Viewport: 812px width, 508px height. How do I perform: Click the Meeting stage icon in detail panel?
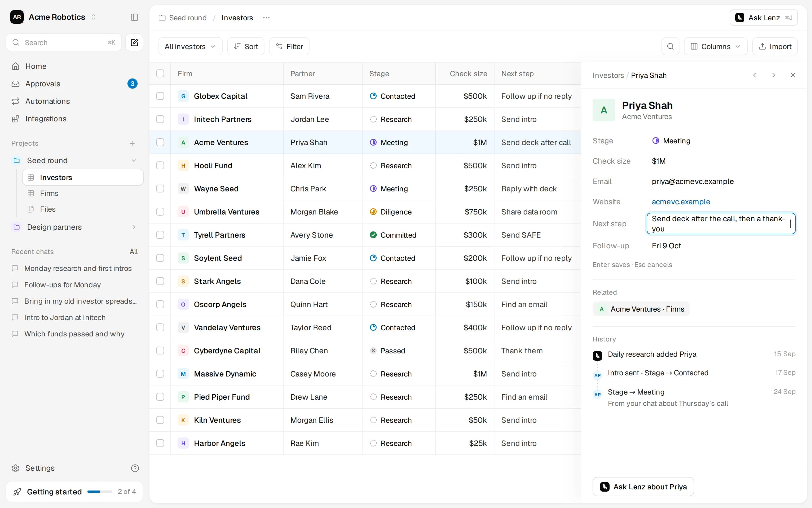pos(655,141)
